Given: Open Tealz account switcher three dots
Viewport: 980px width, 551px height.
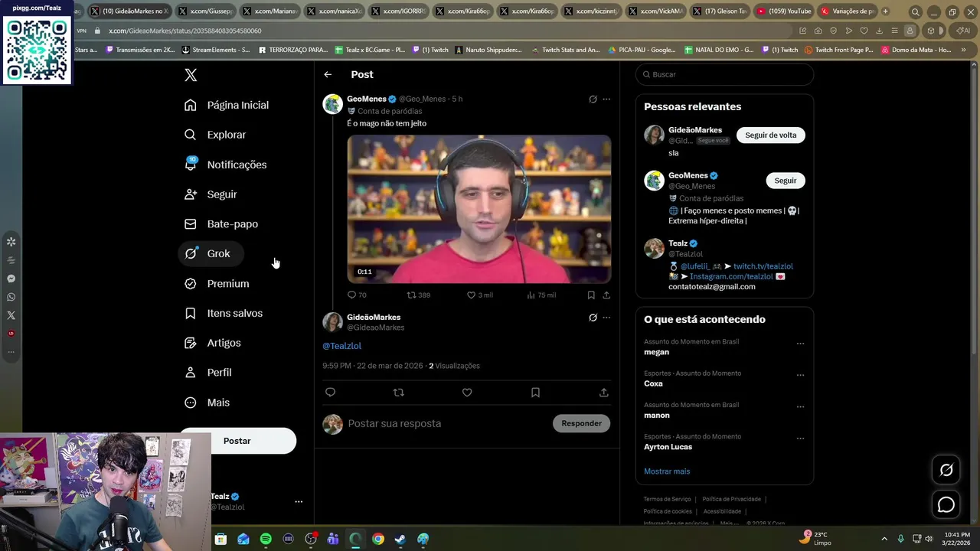Looking at the screenshot, I should [x=299, y=502].
